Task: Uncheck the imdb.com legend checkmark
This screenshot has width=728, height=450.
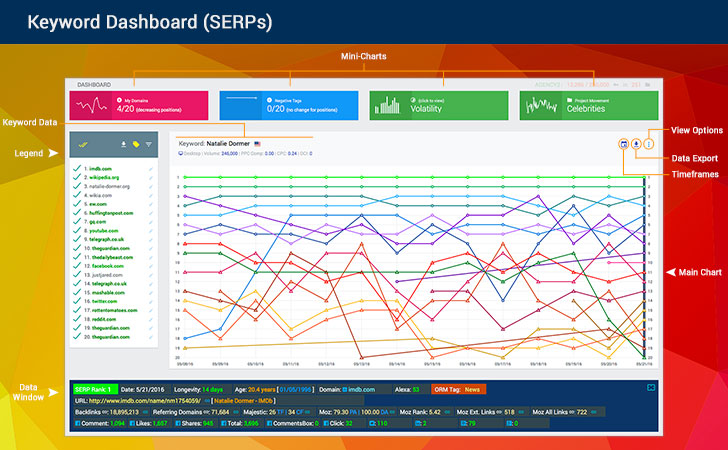Action: point(77,169)
